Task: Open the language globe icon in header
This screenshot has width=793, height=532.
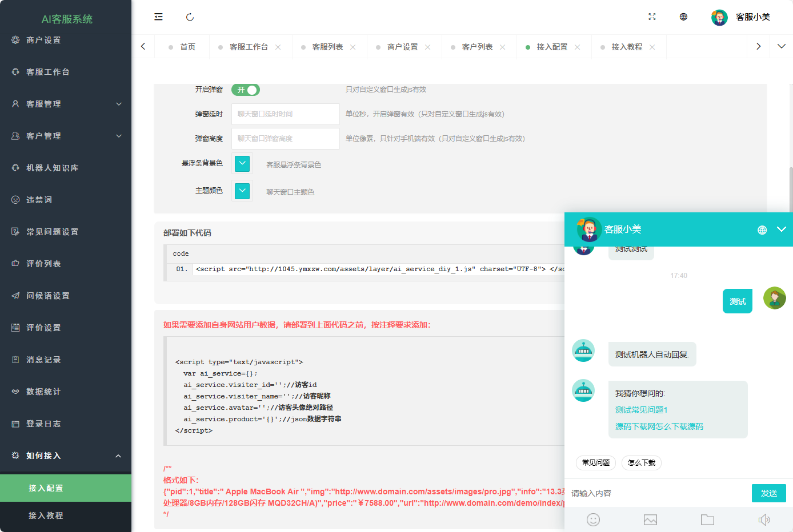Action: (x=683, y=17)
